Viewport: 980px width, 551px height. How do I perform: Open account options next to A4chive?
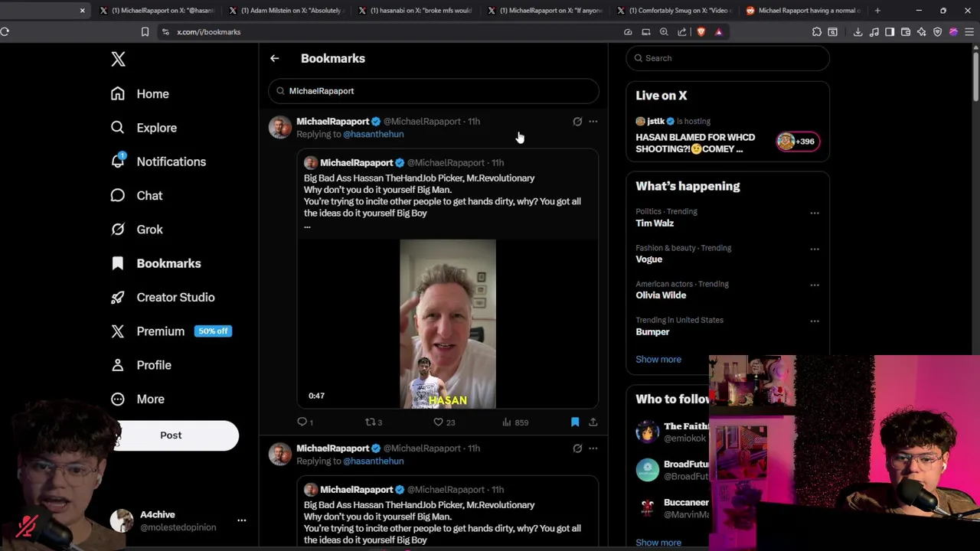click(241, 520)
